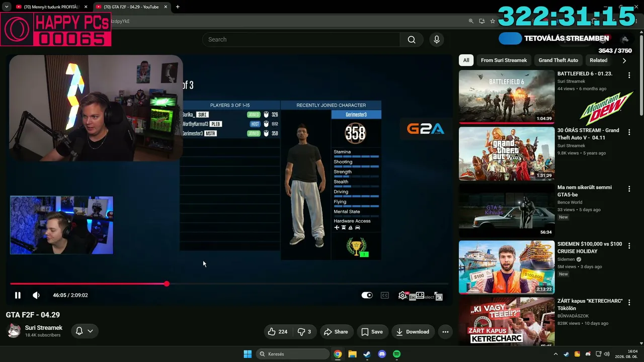Open options for ZÁRT kapus KETRECHARC video
Image resolution: width=644 pixels, height=362 pixels.
(x=629, y=302)
